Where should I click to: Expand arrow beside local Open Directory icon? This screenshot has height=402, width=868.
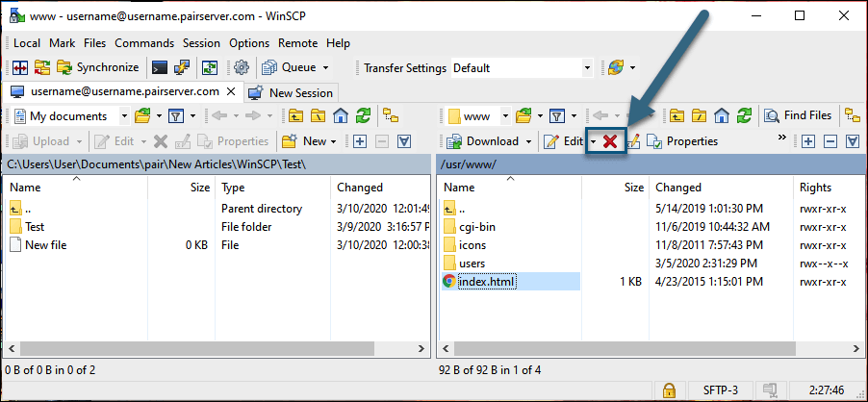tap(160, 116)
